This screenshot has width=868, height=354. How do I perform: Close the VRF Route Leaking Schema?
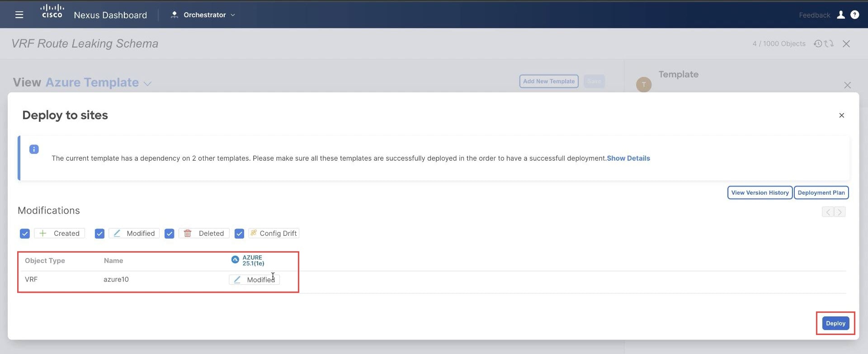pyautogui.click(x=846, y=43)
